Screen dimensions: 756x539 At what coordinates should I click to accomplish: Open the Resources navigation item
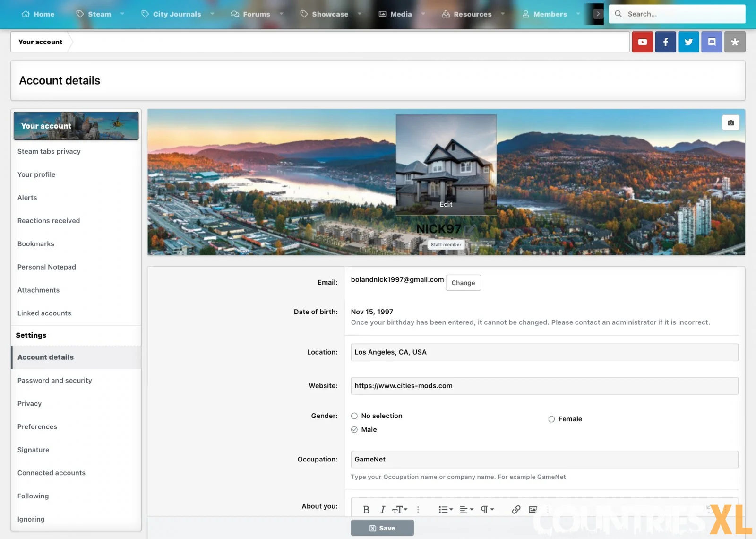pos(466,14)
